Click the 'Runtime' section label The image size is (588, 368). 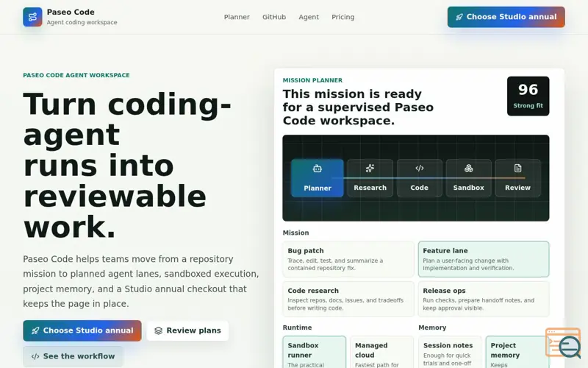pyautogui.click(x=297, y=328)
